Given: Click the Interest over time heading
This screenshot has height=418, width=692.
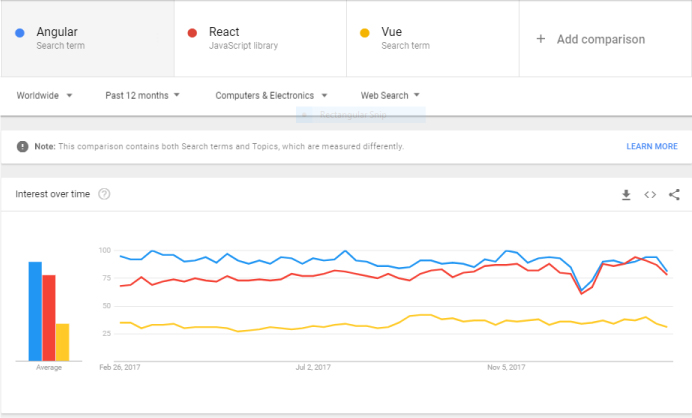Looking at the screenshot, I should 53,194.
